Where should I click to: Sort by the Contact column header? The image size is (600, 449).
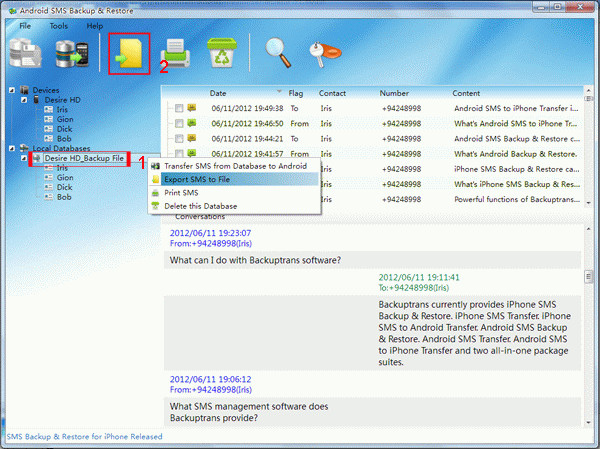pyautogui.click(x=332, y=93)
